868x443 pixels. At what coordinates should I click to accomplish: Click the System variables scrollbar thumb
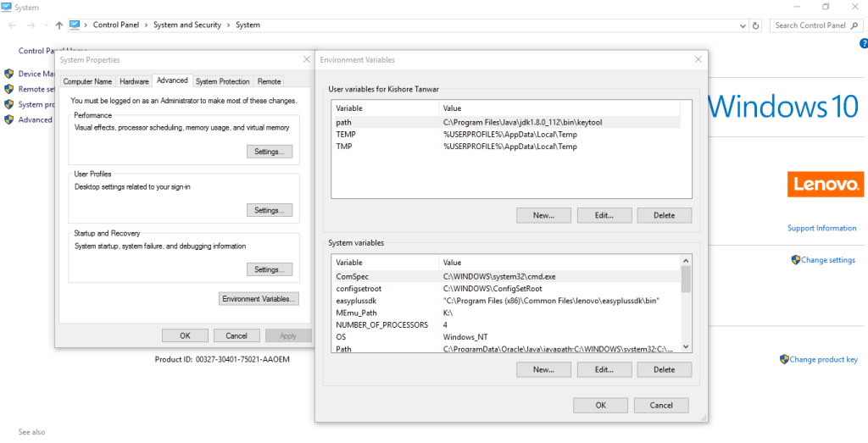pyautogui.click(x=686, y=279)
